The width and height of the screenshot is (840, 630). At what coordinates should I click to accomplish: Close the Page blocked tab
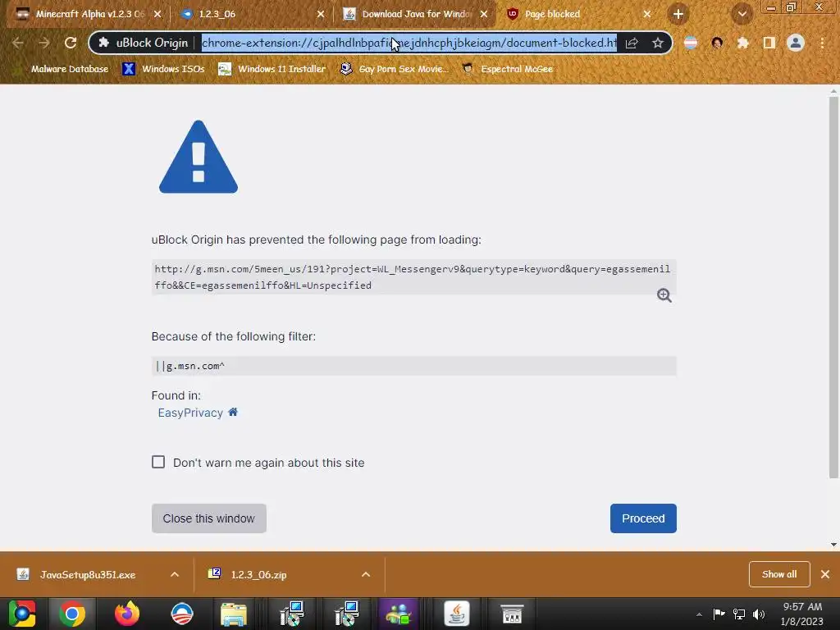[x=646, y=15]
